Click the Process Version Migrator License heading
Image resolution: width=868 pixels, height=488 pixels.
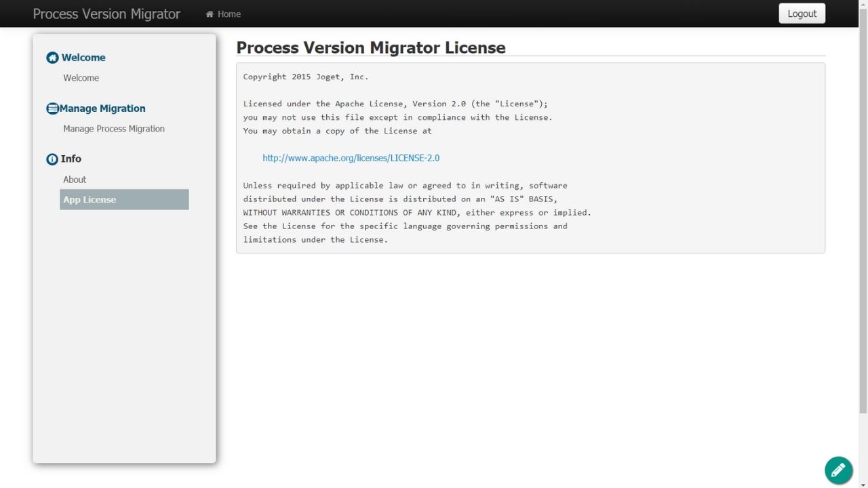point(371,47)
